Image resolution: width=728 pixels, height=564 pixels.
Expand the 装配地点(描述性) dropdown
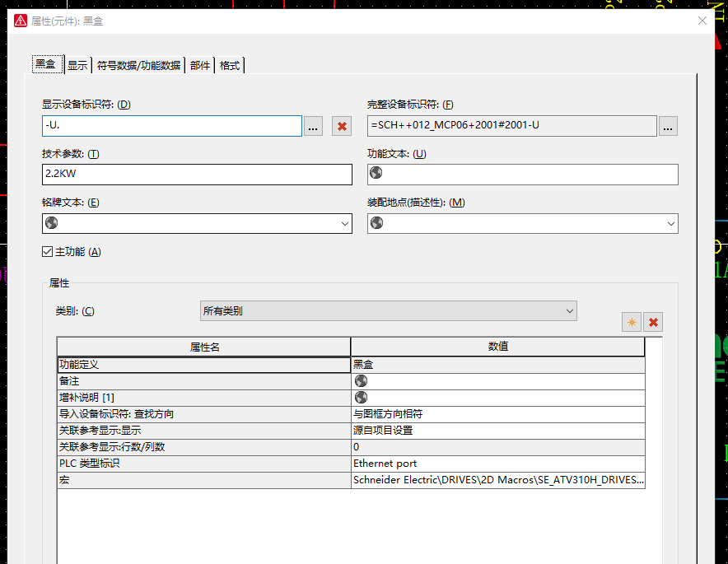point(670,223)
